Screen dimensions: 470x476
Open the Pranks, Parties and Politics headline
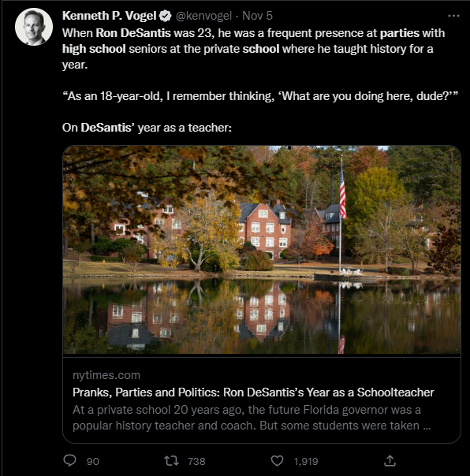[x=253, y=392]
